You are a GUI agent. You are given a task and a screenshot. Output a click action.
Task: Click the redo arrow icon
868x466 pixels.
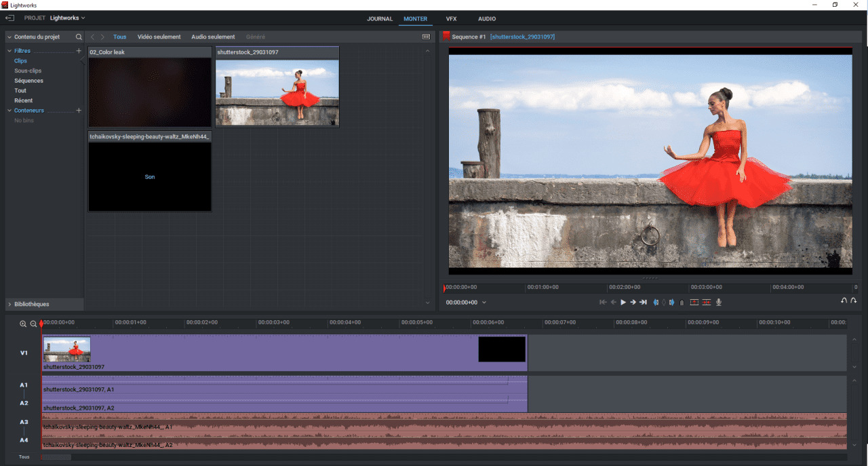(x=854, y=300)
